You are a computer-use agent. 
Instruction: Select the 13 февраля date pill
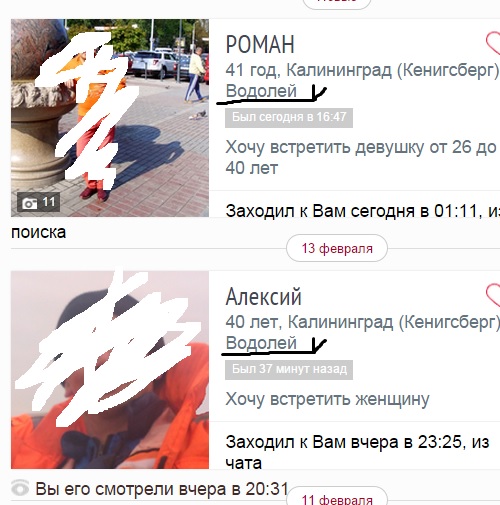point(337,248)
